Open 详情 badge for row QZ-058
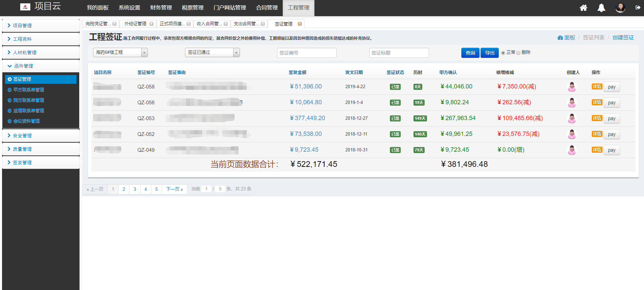Screen dimensions: 644x290 pyautogui.click(x=597, y=86)
